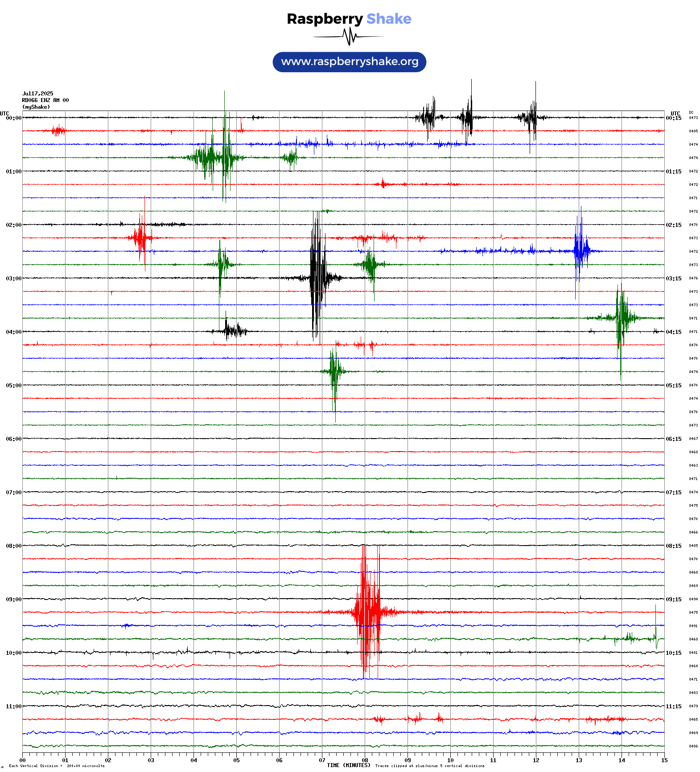Viewport: 700px width, 772px height.
Task: Click the traces clipped note at bottom
Action: coord(429,766)
